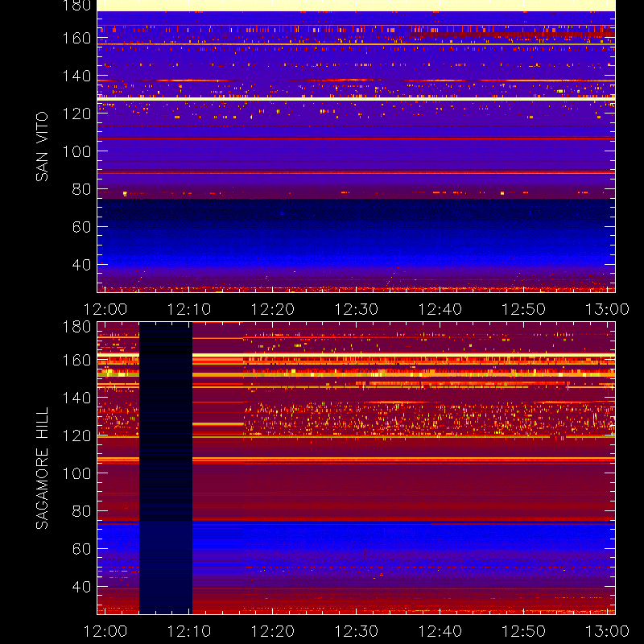The height and width of the screenshot is (644, 644).
Task: Pick 60 on the Sagamore Hill frequency axis
Action: (81, 549)
